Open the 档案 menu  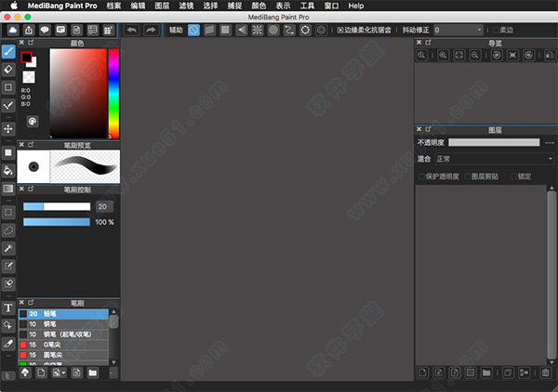point(113,6)
